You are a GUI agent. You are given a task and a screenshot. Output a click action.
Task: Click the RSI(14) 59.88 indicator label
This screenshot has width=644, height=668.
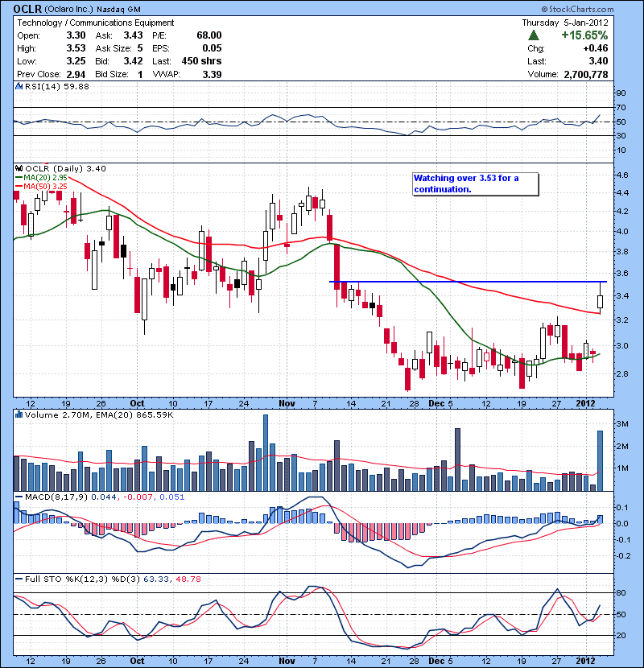click(56, 86)
